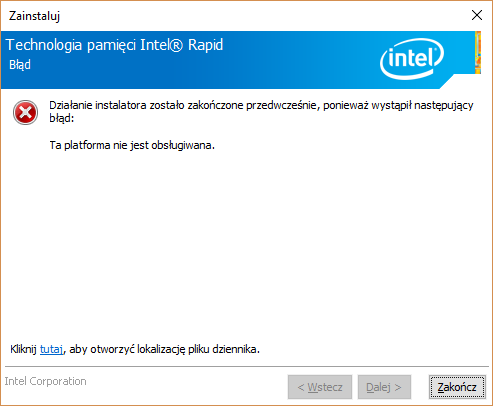Click the red error X icon

(x=25, y=112)
